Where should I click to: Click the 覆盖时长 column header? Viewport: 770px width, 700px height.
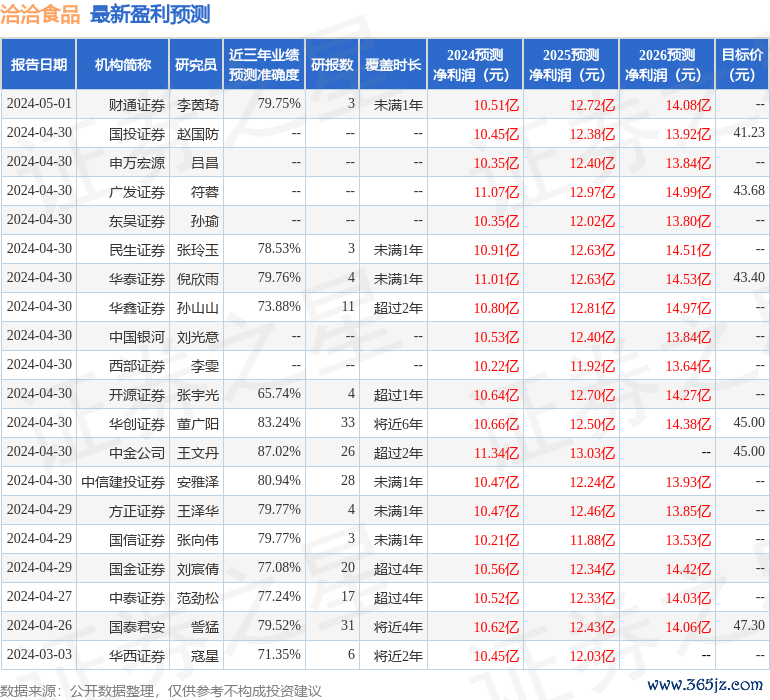click(x=393, y=64)
